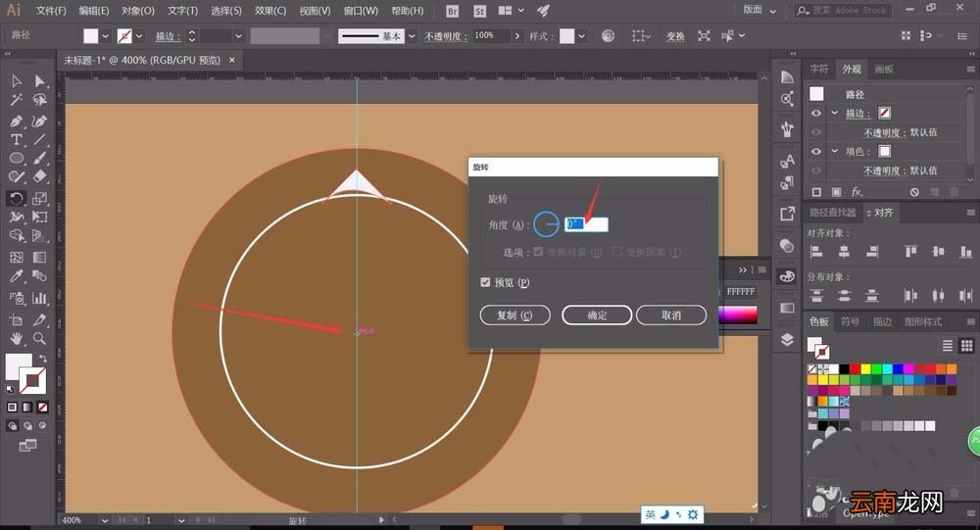Click the 角度 angle input field
Viewport: 980px width, 530px height.
586,223
